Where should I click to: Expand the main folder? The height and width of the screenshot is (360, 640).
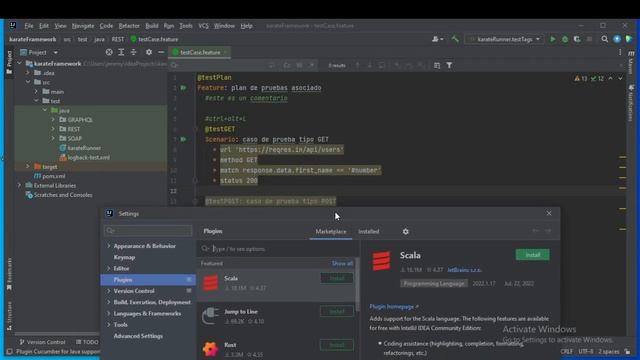(36, 91)
